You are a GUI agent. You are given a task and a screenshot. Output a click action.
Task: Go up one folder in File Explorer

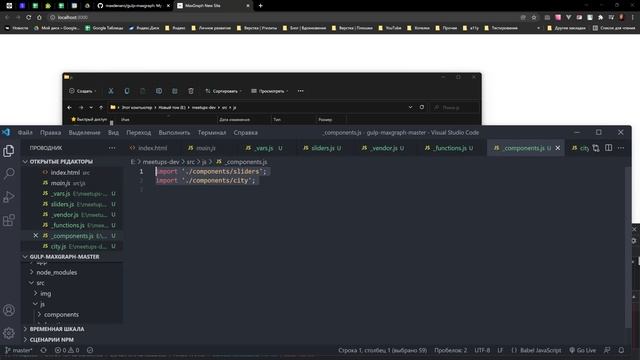point(101,107)
